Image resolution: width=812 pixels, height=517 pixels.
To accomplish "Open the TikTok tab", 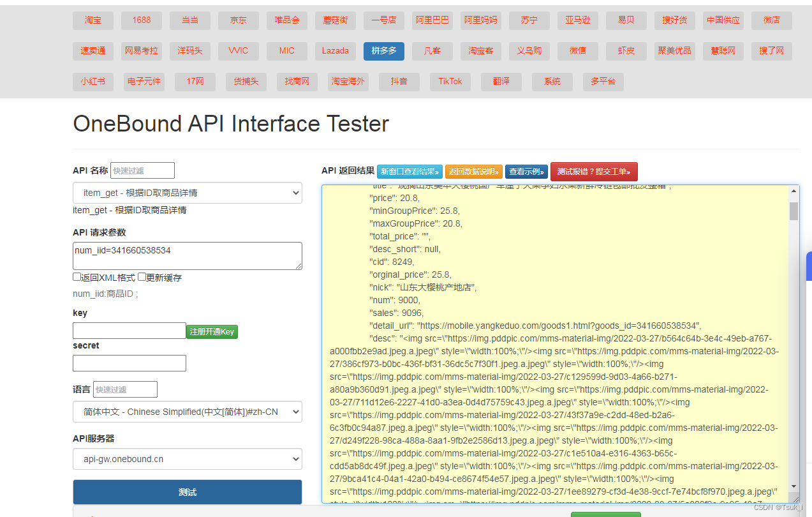I will (450, 82).
